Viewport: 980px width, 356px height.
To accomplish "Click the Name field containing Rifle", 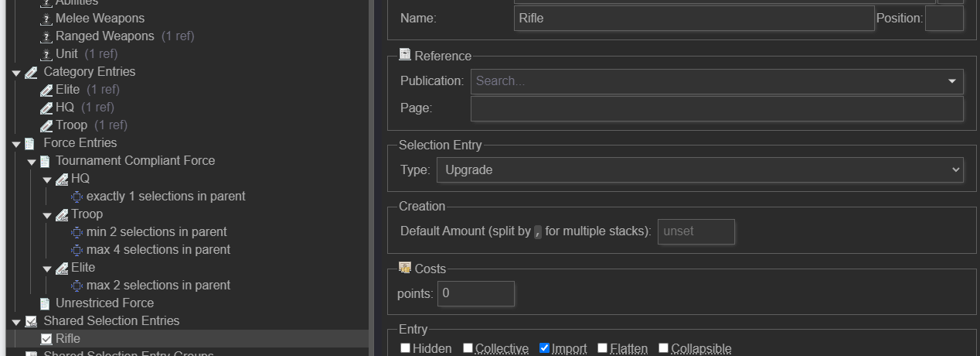I will coord(694,18).
